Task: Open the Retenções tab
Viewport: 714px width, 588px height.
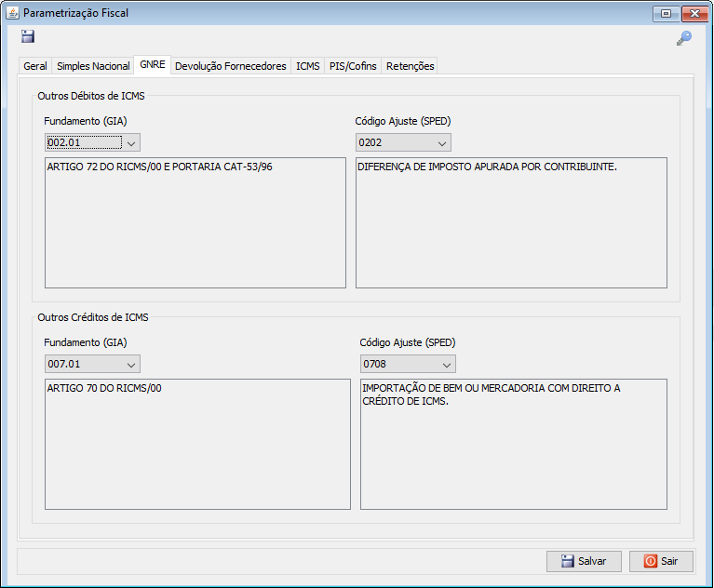Action: pos(410,66)
